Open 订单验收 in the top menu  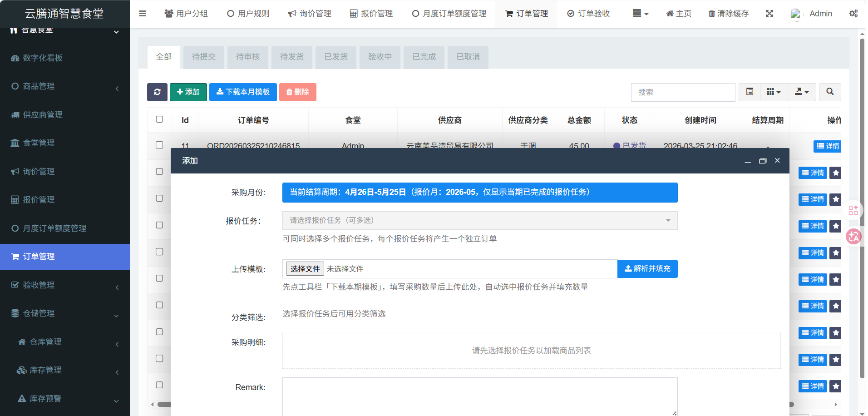(589, 14)
